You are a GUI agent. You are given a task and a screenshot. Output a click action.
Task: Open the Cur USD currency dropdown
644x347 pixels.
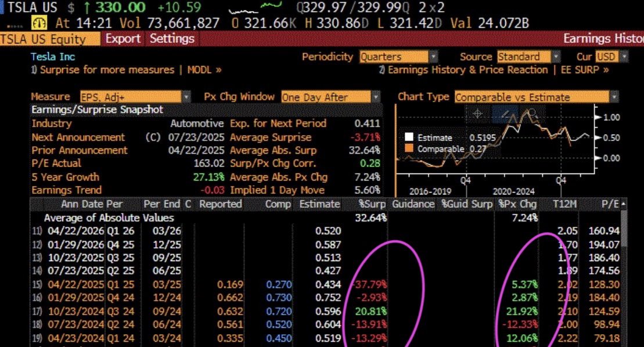coord(611,57)
